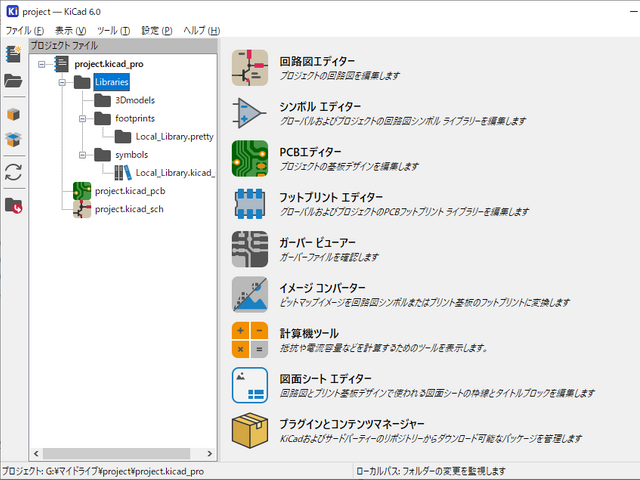Screen dimensions: 640x480
Task: Click the project path in the status bar
Action: (103, 471)
